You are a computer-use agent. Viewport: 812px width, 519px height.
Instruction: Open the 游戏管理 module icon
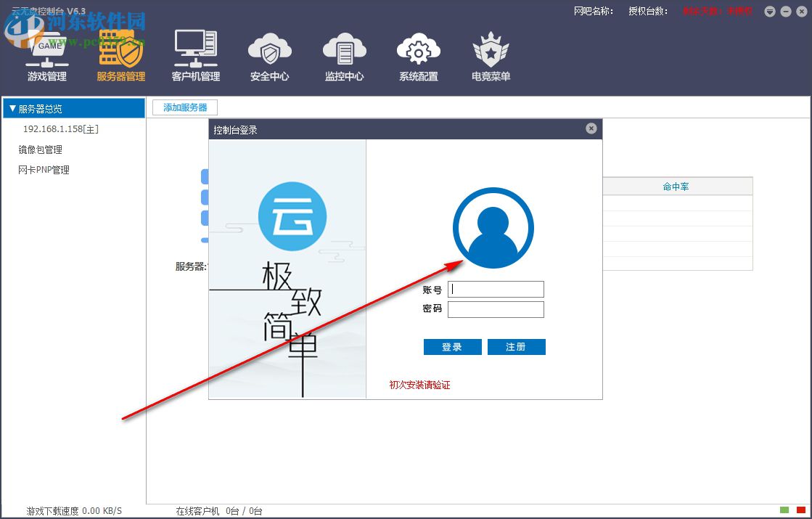(46, 54)
